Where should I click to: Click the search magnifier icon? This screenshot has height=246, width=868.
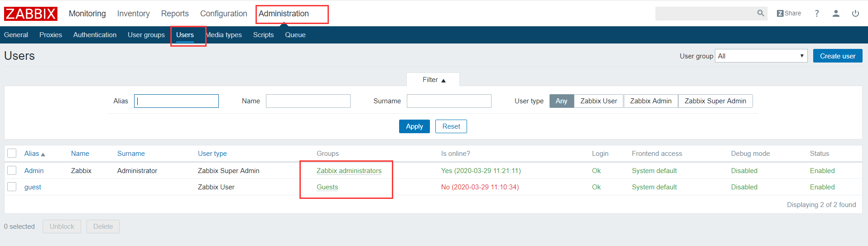click(761, 13)
